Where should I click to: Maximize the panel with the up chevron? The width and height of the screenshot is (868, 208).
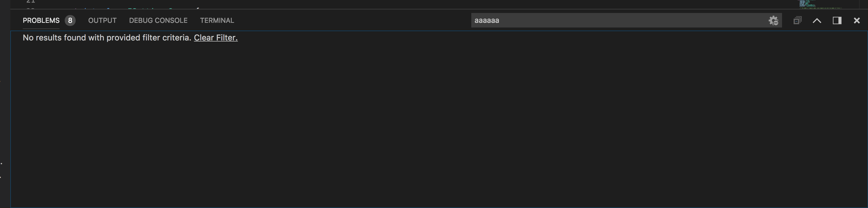coord(817,20)
